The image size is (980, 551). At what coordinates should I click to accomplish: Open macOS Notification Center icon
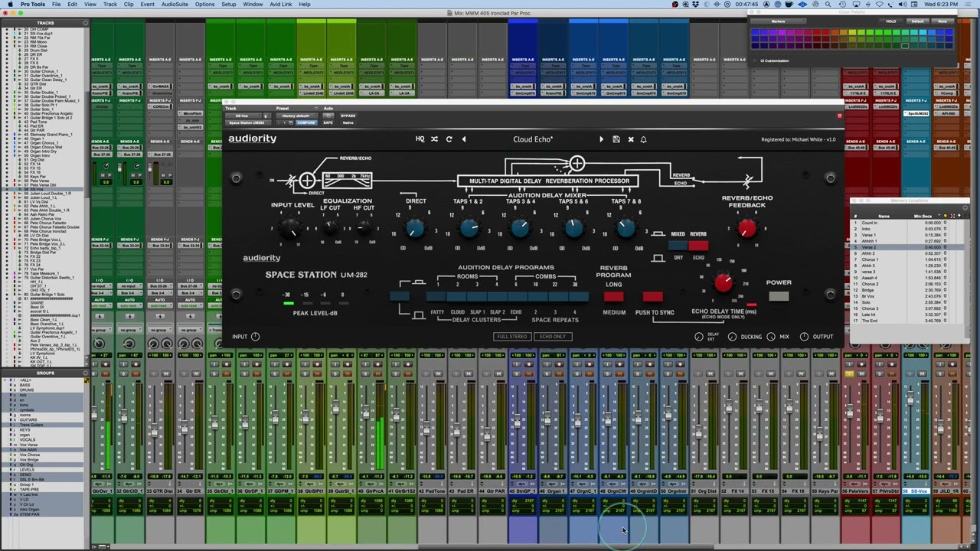tap(969, 4)
